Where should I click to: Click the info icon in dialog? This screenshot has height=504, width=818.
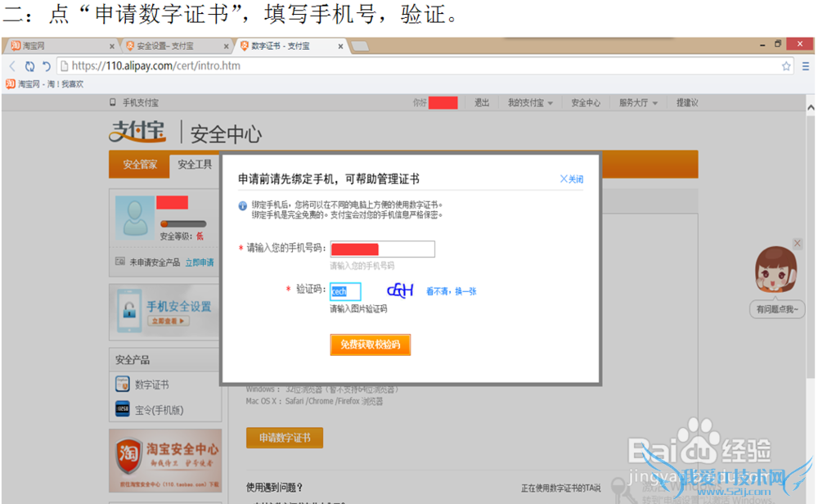[243, 206]
